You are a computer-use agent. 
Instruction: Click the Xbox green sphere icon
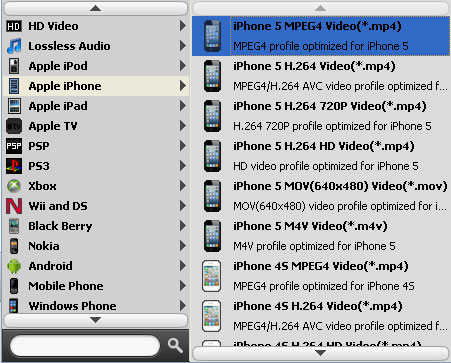click(x=14, y=186)
